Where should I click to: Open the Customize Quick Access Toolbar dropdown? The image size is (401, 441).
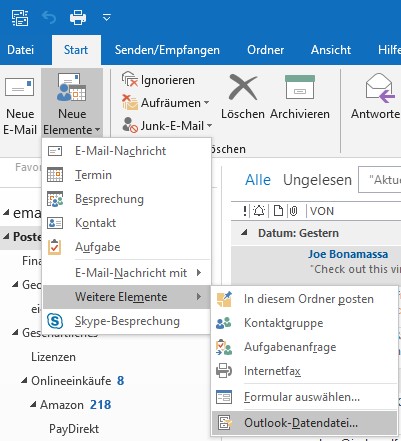106,17
